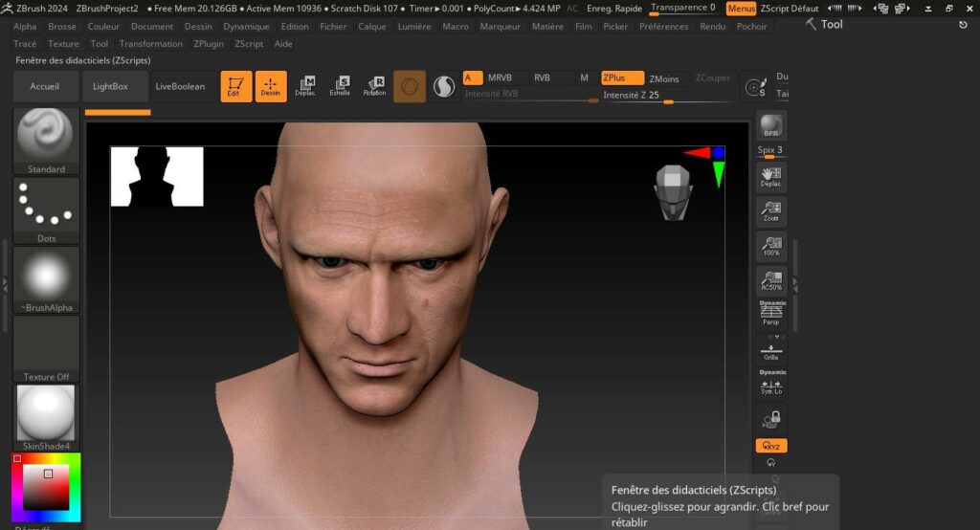This screenshot has height=530, width=980.
Task: Click the AC50% half-size icon
Action: [770, 280]
